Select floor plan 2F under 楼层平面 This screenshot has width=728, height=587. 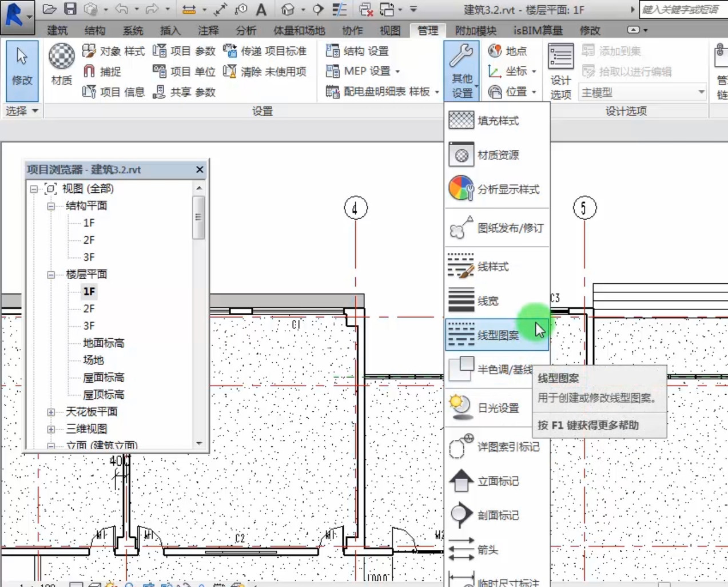89,308
